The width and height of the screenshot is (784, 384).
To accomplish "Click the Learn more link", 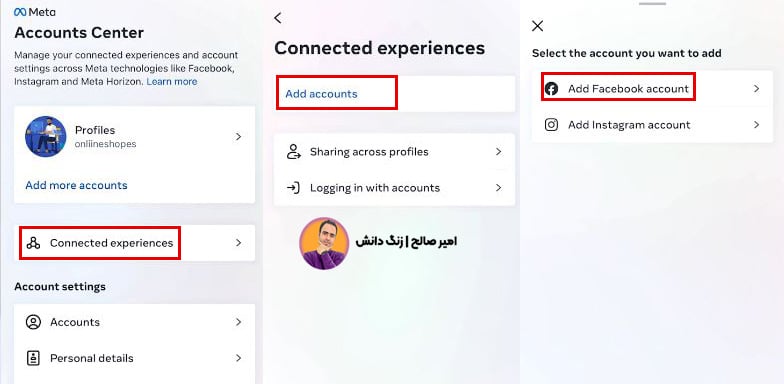I will pyautogui.click(x=172, y=82).
